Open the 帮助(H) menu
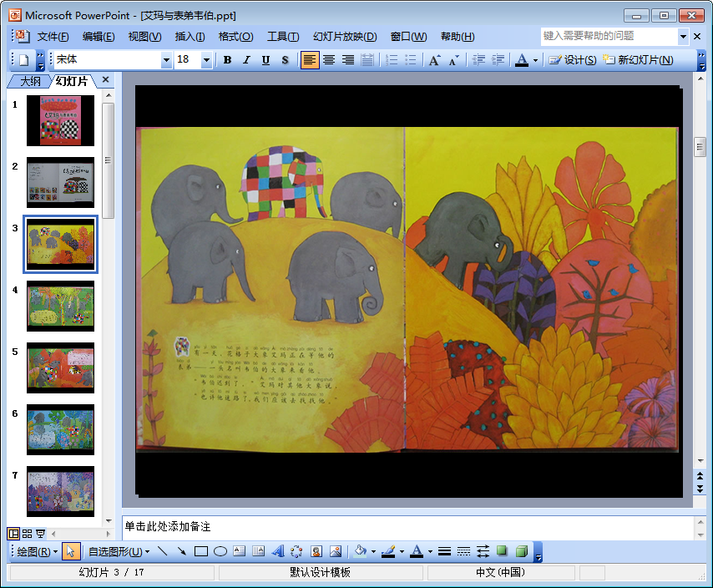Screen dimensions: 713x588 pyautogui.click(x=458, y=37)
